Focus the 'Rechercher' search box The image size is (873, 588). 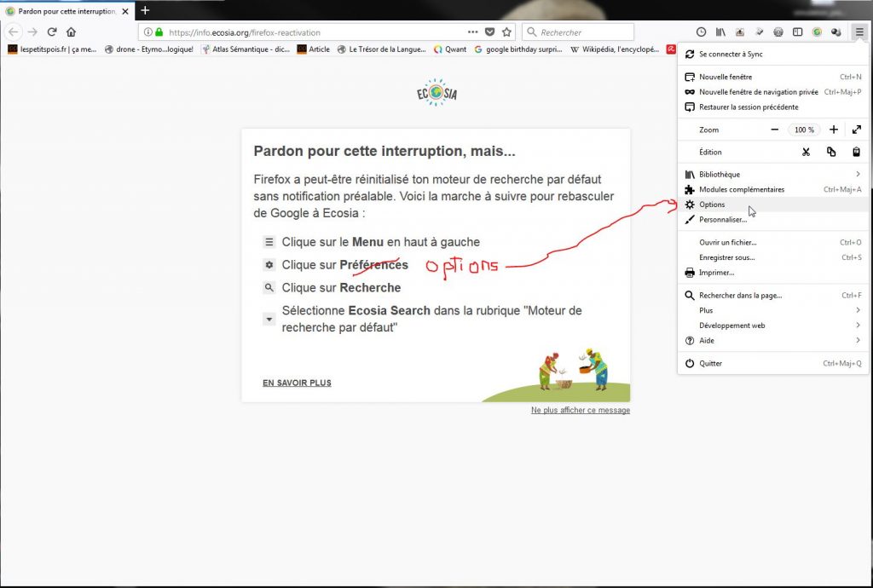[578, 32]
